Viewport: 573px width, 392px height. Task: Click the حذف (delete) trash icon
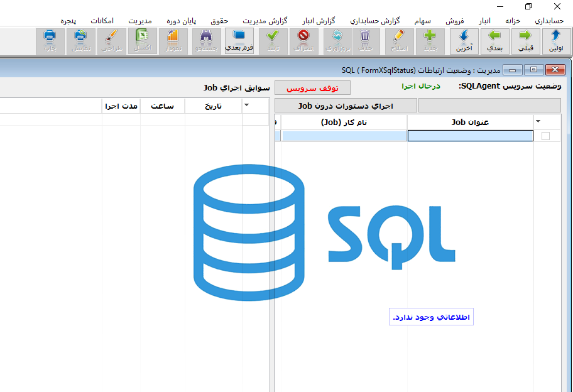click(x=366, y=41)
